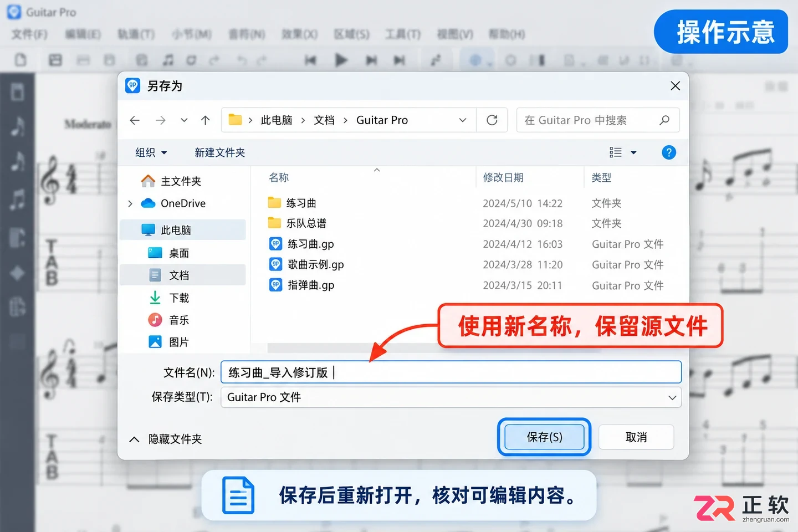The height and width of the screenshot is (532, 798).
Task: Change the view layout icon
Action: click(616, 152)
